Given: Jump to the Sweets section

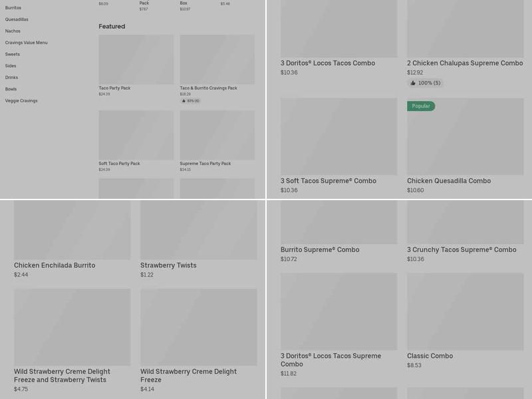Looking at the screenshot, I should pos(13,55).
